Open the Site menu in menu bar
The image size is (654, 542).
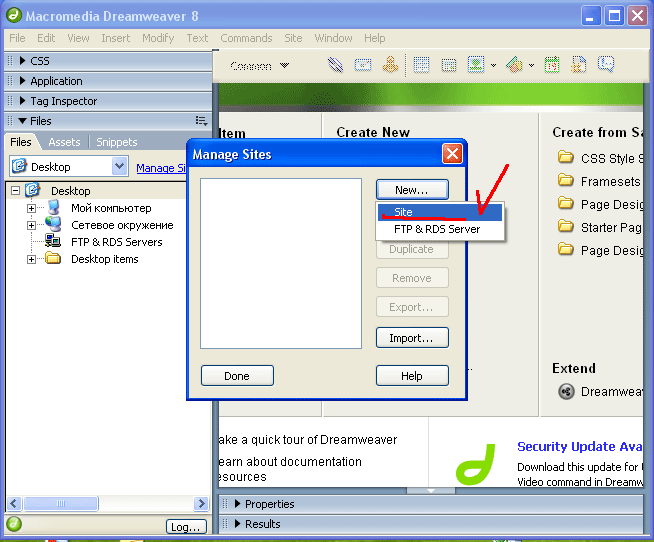click(x=293, y=38)
